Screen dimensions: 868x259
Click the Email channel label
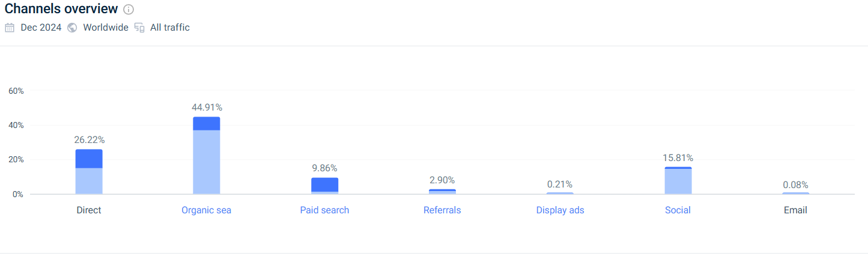(x=795, y=210)
